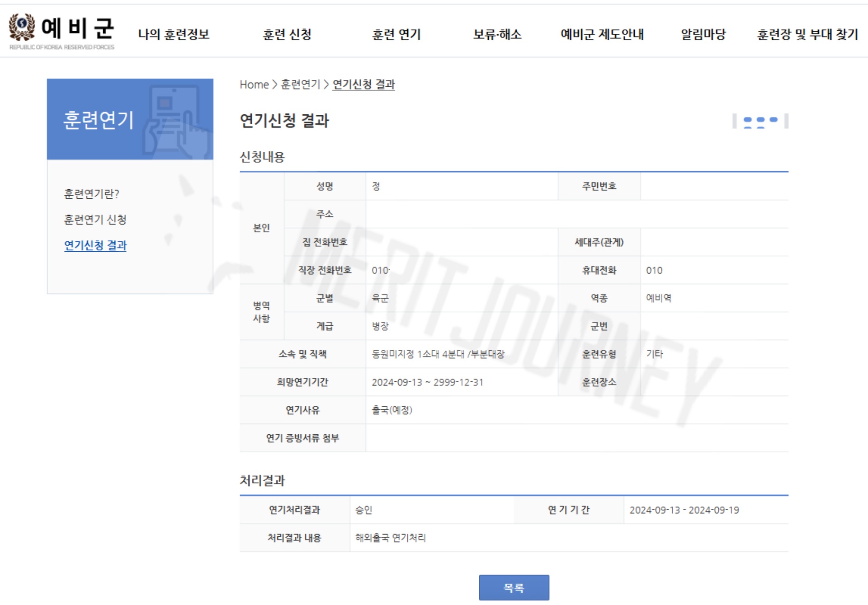This screenshot has height=605, width=868.
Task: Open the 훈련 연기 menu
Action: [x=396, y=34]
